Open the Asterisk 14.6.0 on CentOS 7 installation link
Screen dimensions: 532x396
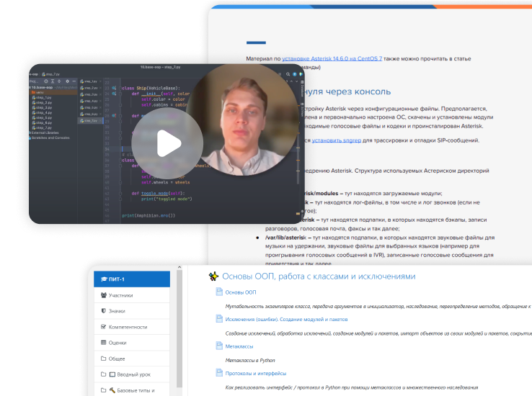point(332,58)
